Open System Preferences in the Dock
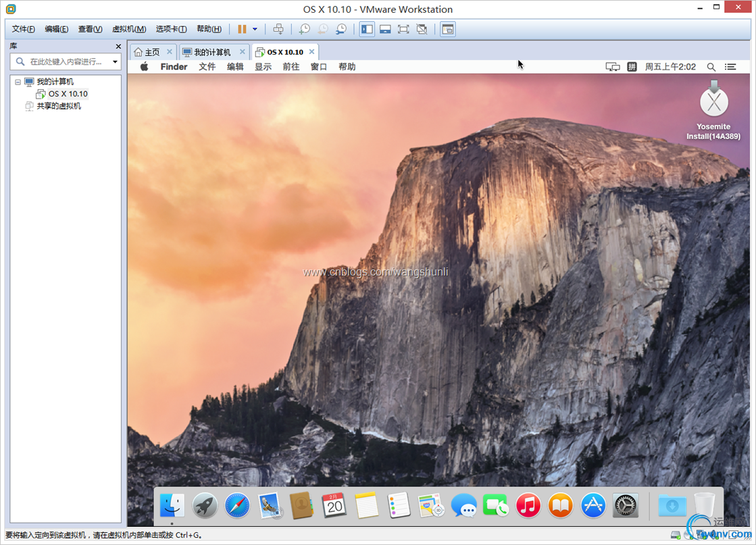The width and height of the screenshot is (756, 545). click(626, 505)
